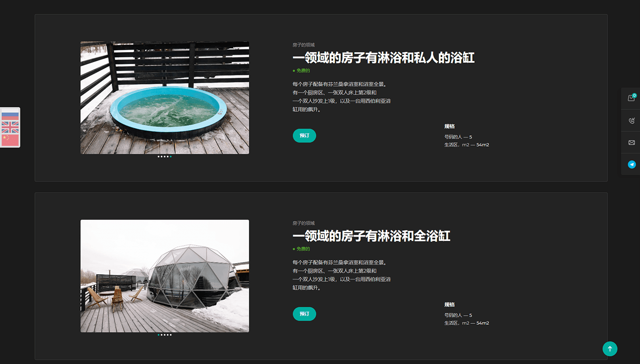Open the shopping cart icon in the sidebar
This screenshot has height=364, width=640.
pos(631,98)
